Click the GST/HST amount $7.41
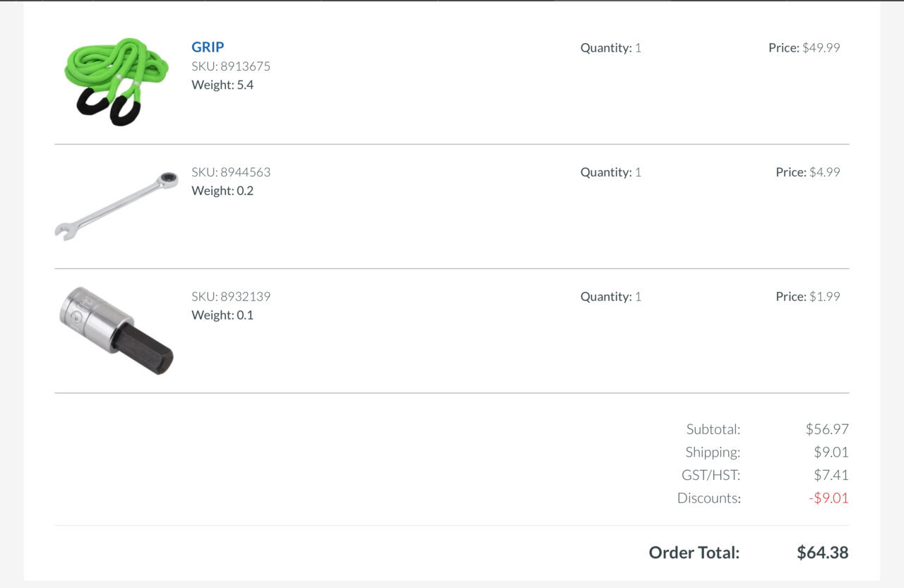 831,475
